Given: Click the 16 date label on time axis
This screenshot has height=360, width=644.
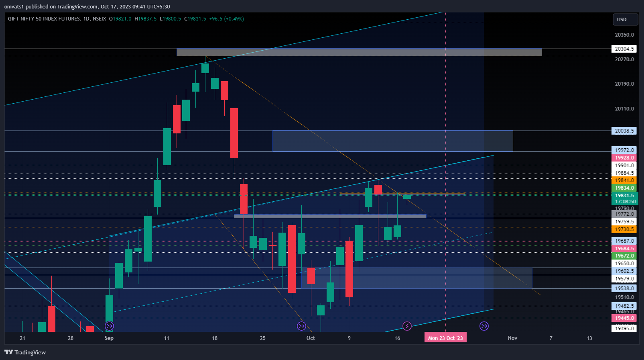Looking at the screenshot, I should tap(397, 338).
